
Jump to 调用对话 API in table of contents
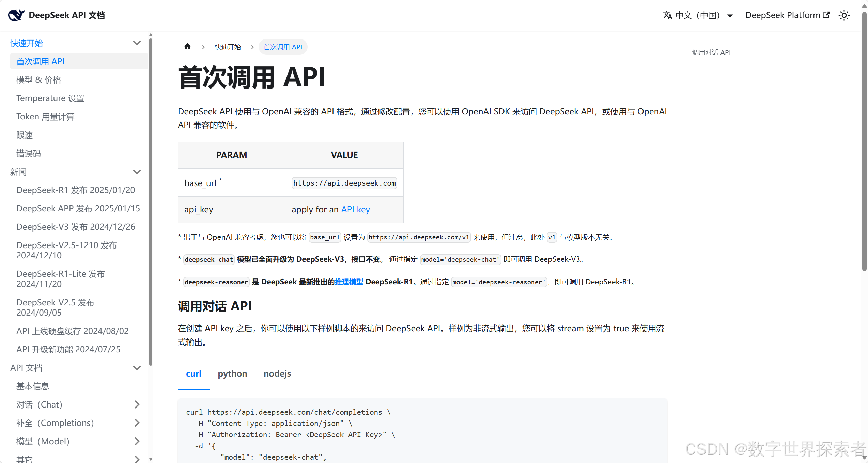[711, 53]
